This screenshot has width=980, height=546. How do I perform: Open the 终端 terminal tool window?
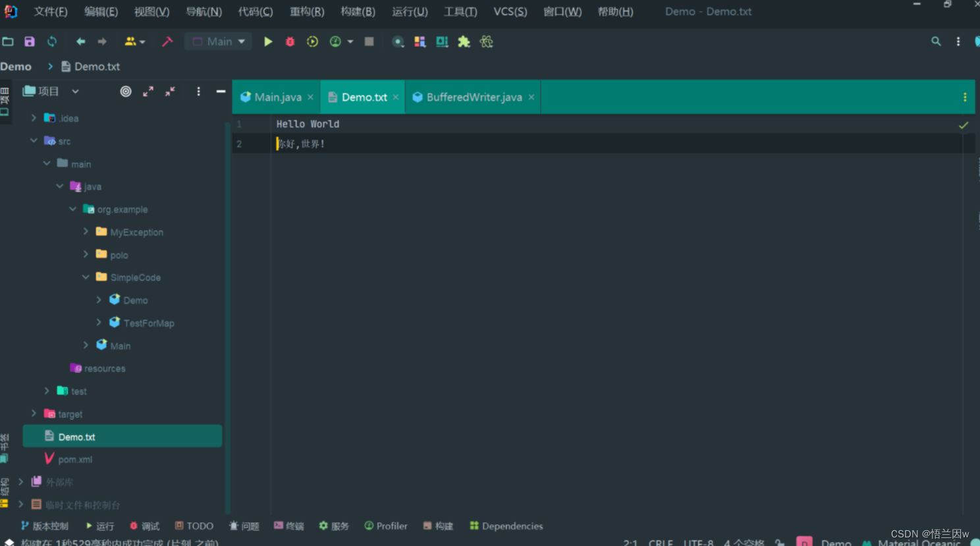point(288,526)
